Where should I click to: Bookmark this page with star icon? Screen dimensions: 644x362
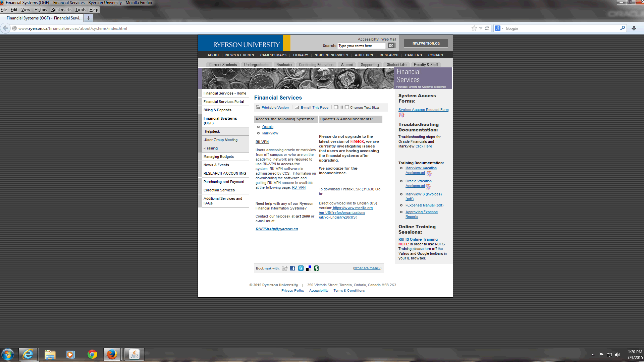[x=474, y=28]
